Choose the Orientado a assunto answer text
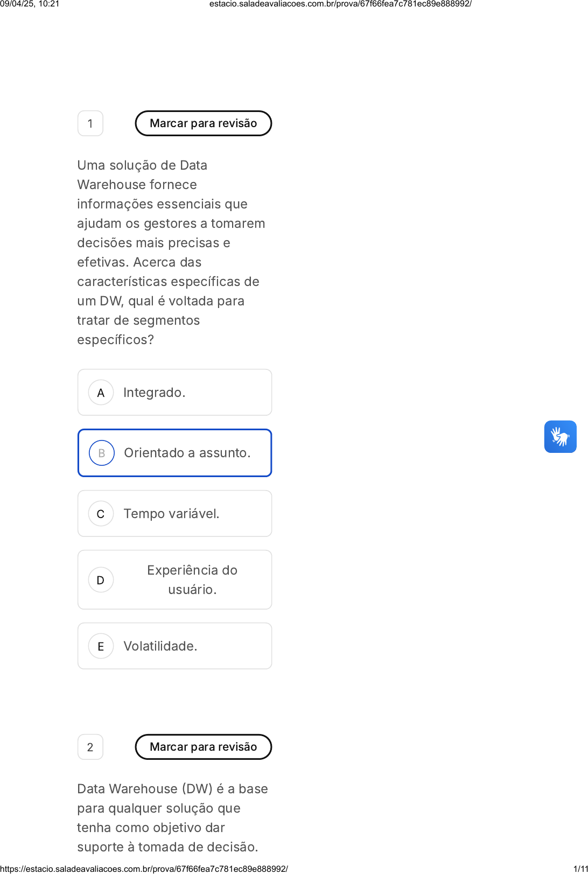Image resolution: width=588 pixels, height=874 pixels. click(x=187, y=453)
